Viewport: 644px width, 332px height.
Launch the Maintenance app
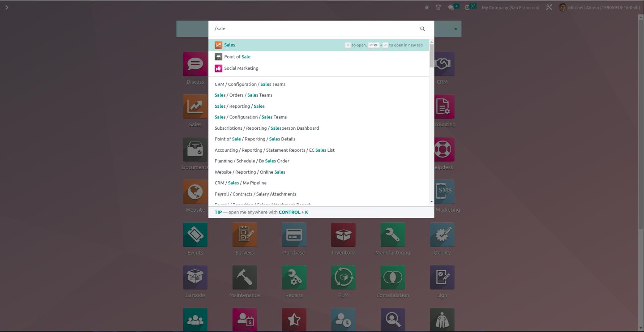pos(245,277)
